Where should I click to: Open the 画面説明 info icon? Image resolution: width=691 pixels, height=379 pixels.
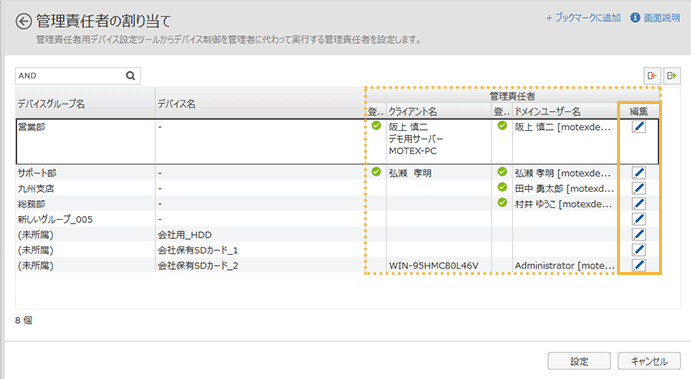click(x=635, y=18)
